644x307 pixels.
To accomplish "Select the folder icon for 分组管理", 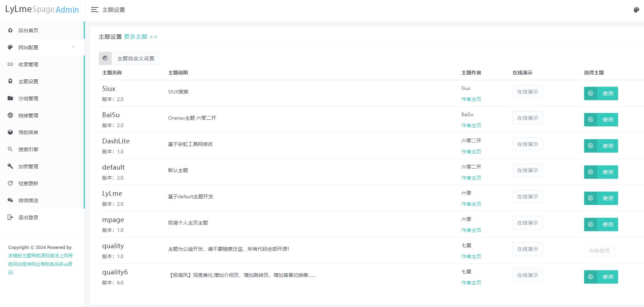I will click(x=10, y=98).
